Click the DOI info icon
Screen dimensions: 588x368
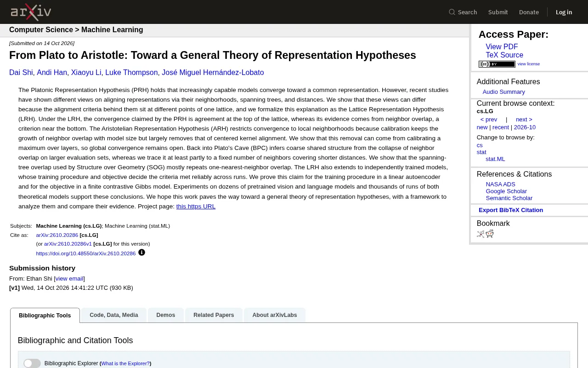coord(141,253)
